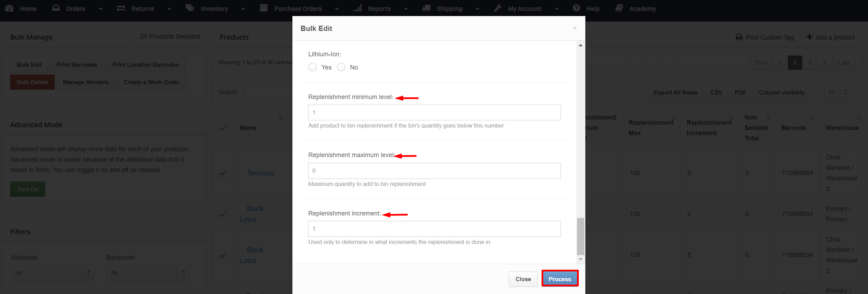Viewport: 868px width, 294px height.
Task: Click the scrollbar up arrow in dialog
Action: 581,45
